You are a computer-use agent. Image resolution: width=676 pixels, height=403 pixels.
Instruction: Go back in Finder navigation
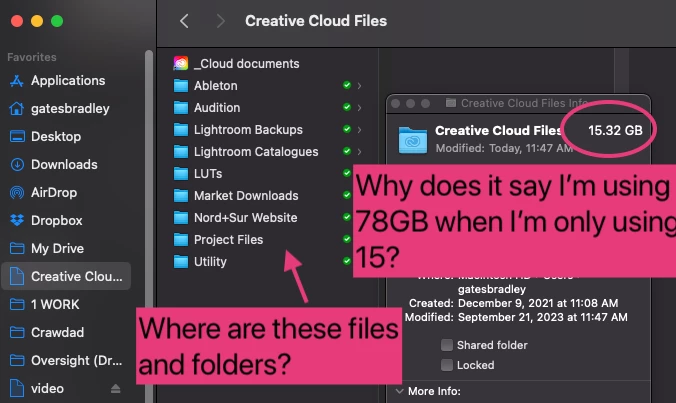(x=184, y=21)
